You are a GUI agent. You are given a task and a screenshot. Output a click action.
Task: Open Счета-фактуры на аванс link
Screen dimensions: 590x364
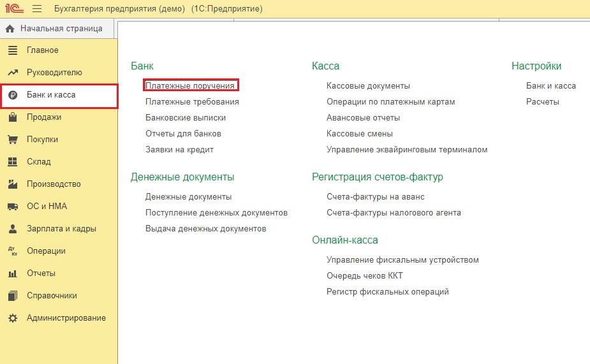tap(375, 196)
